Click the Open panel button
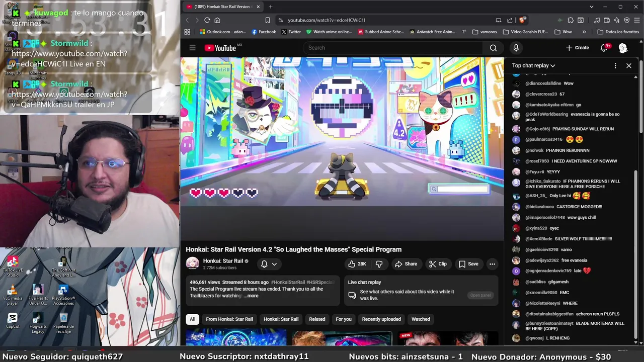 pyautogui.click(x=480, y=295)
